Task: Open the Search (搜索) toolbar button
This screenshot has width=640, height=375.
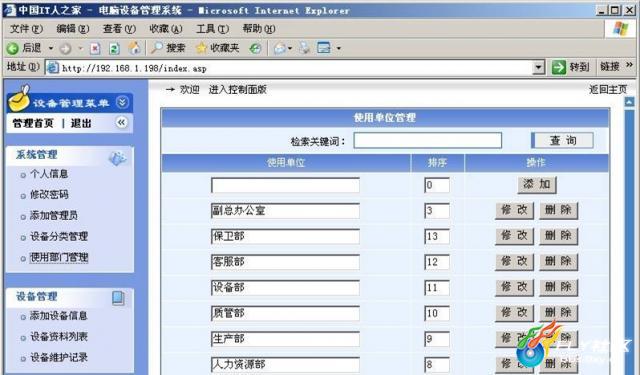Action: point(168,48)
